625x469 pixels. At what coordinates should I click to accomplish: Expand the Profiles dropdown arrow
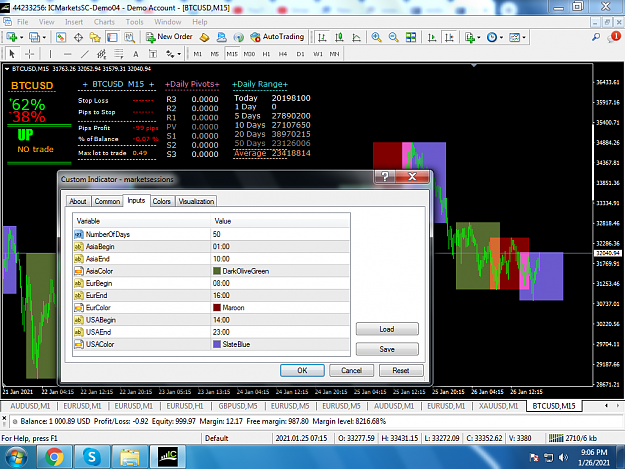point(44,37)
